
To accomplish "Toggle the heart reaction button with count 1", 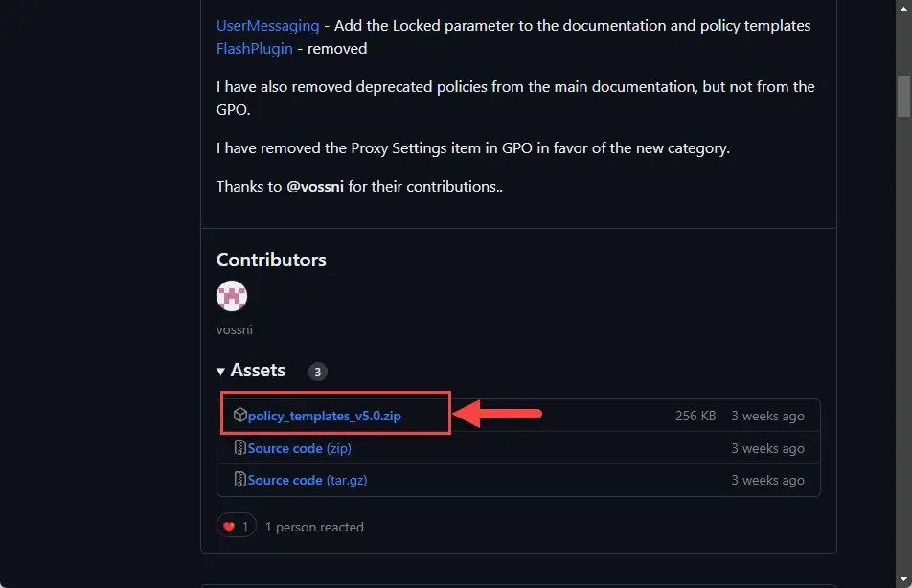I will pyautogui.click(x=236, y=527).
